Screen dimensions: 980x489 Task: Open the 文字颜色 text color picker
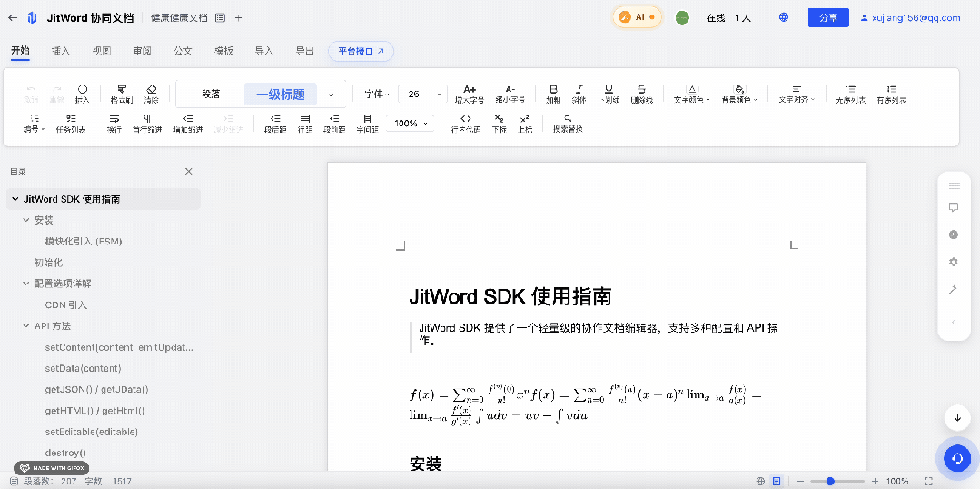tap(692, 94)
